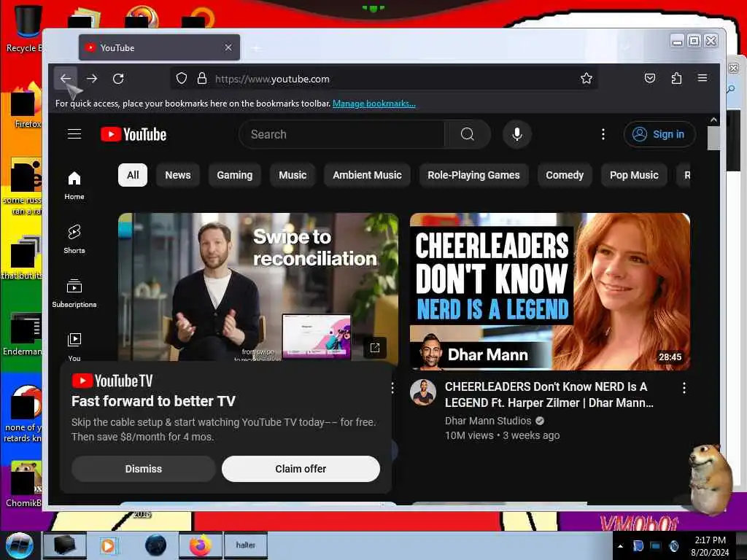Select the Role-Playing Games chip
Image resolution: width=747 pixels, height=560 pixels.
[x=473, y=175]
